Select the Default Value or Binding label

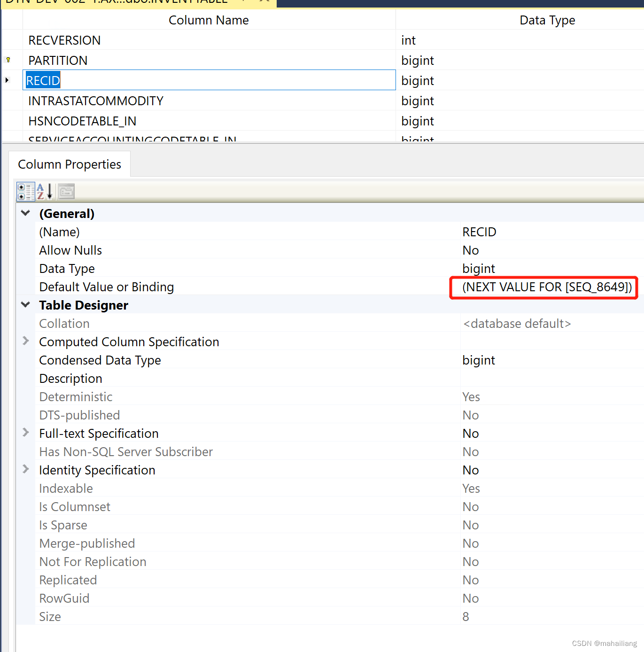[107, 287]
